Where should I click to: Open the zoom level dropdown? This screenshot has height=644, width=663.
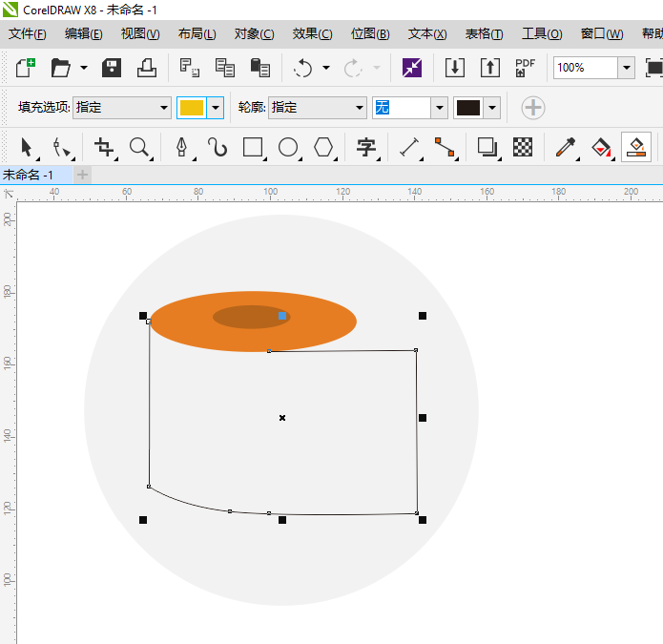(x=626, y=68)
